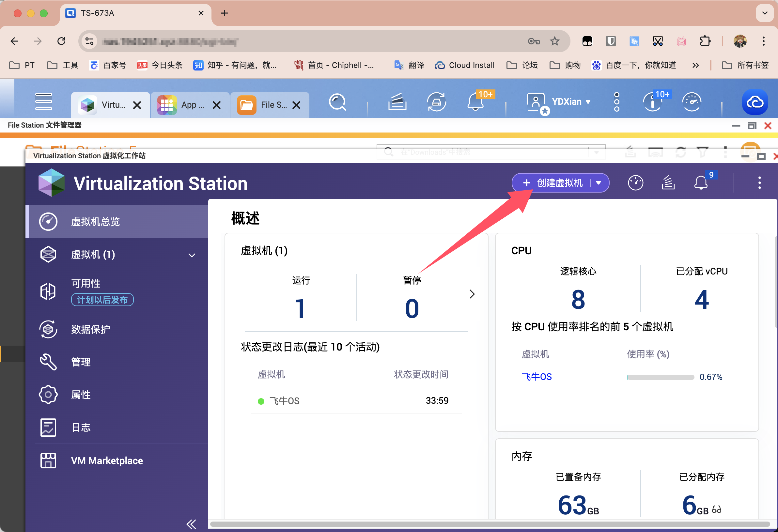Open Chrome three-dot menu

[x=763, y=41]
